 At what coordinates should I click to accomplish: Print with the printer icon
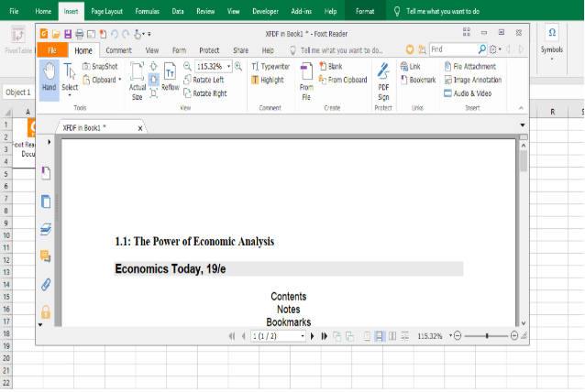pyautogui.click(x=79, y=34)
